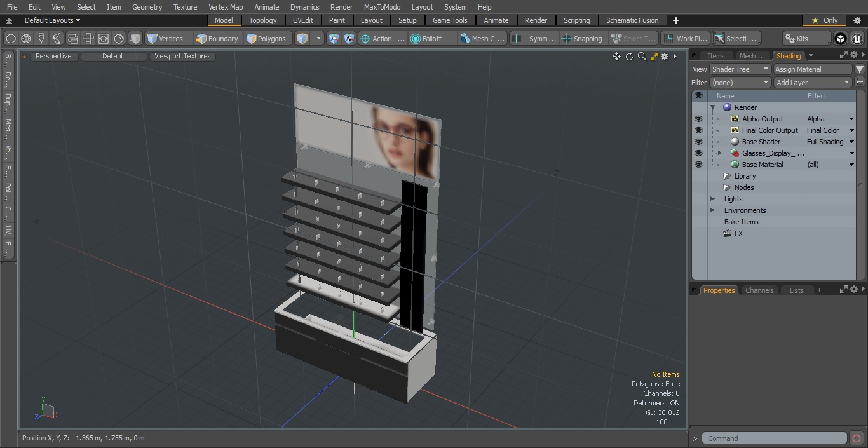Switch to the Channels tab
The image size is (868, 448).
(759, 290)
